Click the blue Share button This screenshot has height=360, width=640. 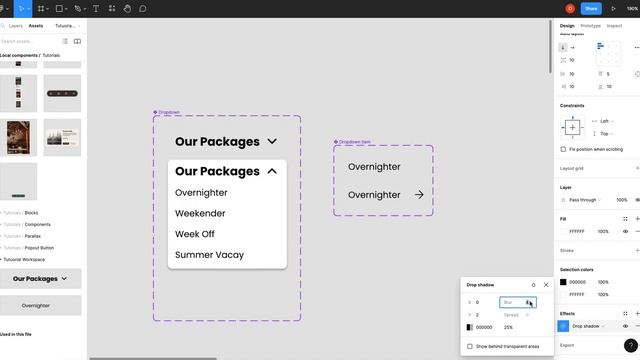(x=591, y=9)
